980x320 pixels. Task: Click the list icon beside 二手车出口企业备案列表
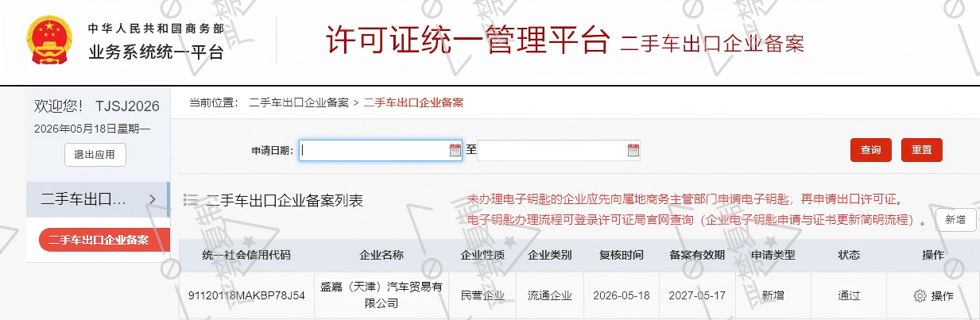point(191,200)
